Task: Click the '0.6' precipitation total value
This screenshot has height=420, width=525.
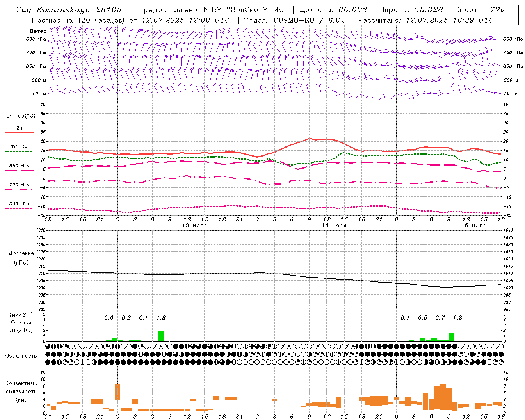Action: click(x=109, y=317)
